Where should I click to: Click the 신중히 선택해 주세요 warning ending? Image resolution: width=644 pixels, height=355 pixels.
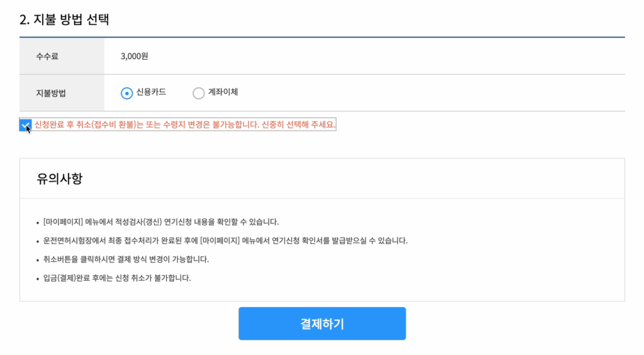(x=298, y=124)
